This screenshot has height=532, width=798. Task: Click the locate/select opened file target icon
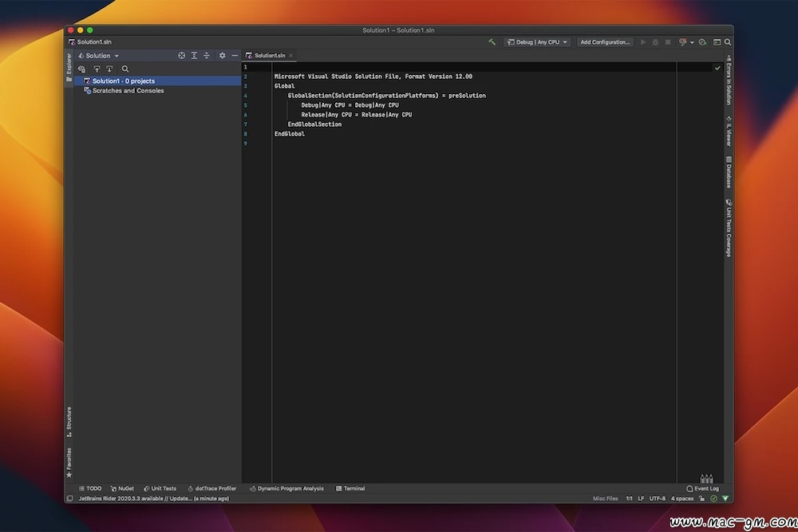[181, 56]
